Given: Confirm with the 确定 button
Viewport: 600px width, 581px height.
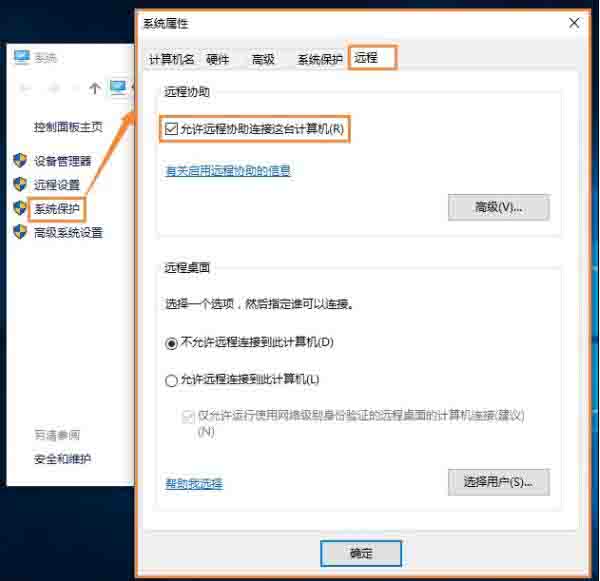Looking at the screenshot, I should [x=361, y=553].
